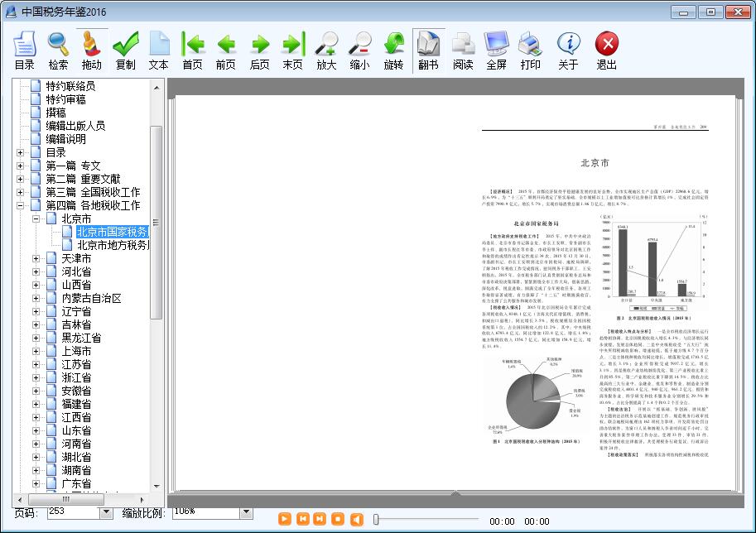Open the 缩放比例 zoom ratio dropdown
Viewport: 756px width, 533px height.
[247, 513]
